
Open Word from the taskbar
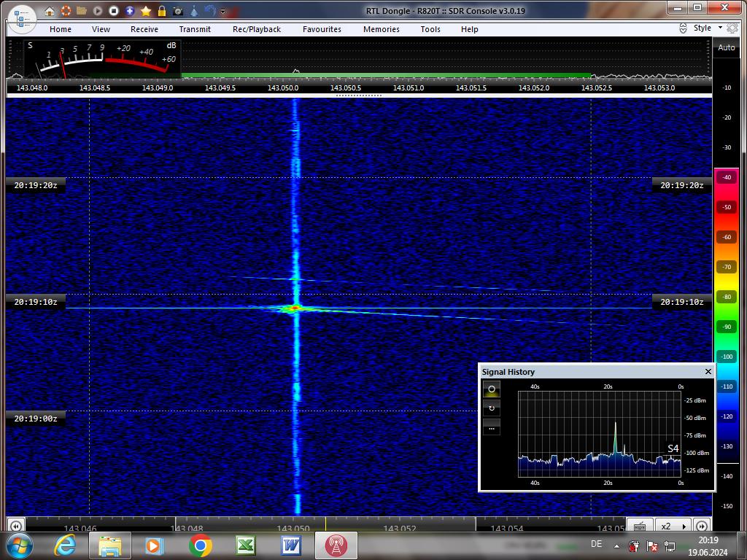291,545
